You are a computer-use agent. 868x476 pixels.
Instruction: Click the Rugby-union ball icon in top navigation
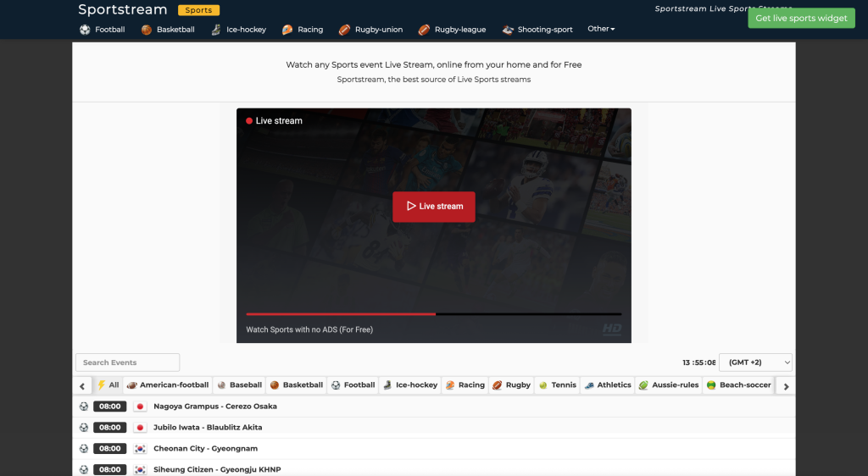(x=344, y=30)
